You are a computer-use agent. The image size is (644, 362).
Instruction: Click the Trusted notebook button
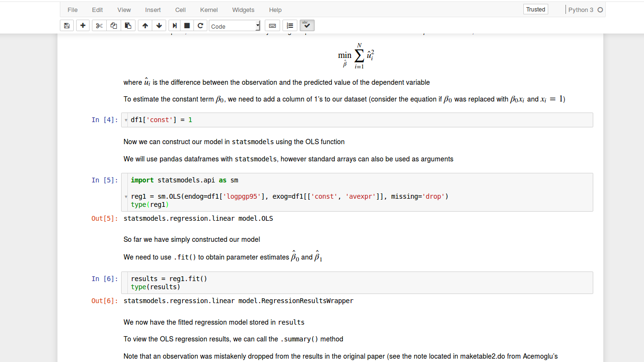(x=535, y=9)
